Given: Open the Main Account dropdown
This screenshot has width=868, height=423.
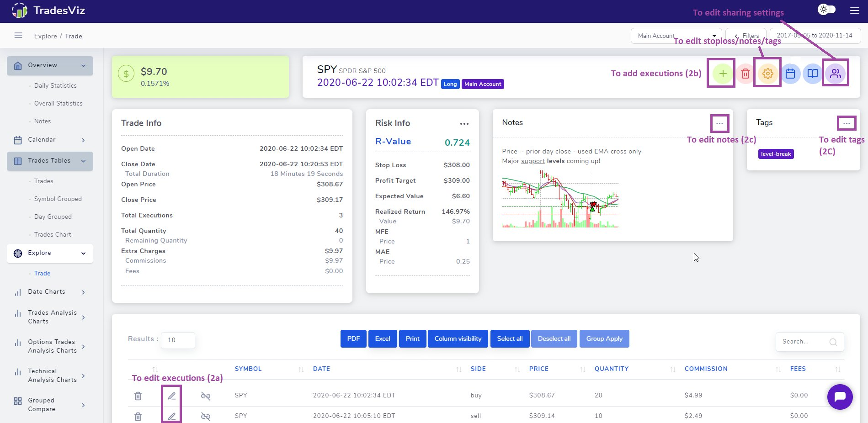Looking at the screenshot, I should click(676, 36).
